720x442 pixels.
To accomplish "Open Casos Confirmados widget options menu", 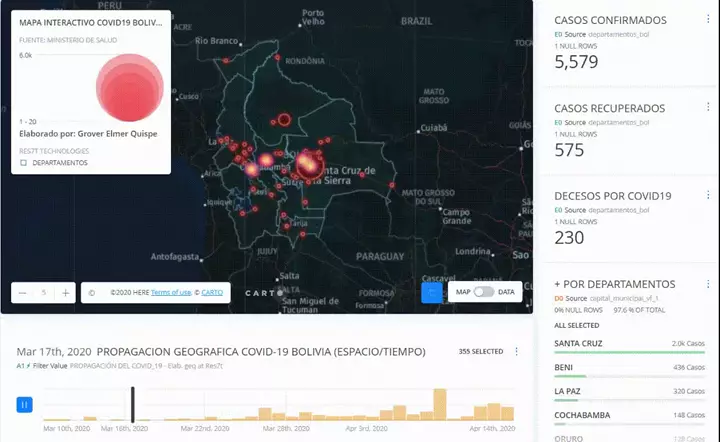I will coord(708,19).
